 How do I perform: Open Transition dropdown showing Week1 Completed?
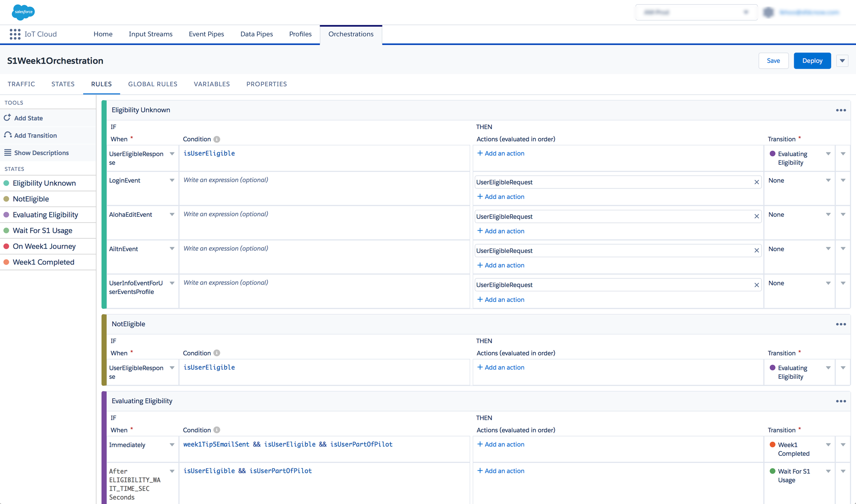(828, 445)
